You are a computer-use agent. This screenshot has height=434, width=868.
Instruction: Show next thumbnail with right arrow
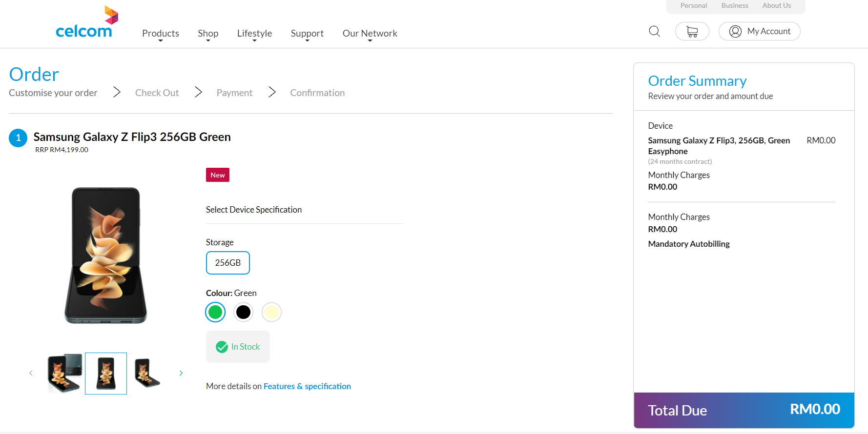(181, 373)
